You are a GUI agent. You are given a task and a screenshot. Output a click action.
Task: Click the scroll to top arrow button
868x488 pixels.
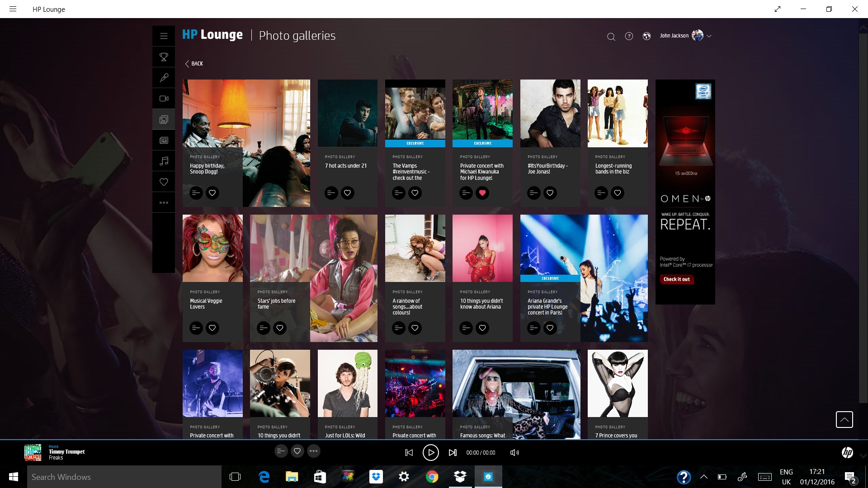(844, 419)
